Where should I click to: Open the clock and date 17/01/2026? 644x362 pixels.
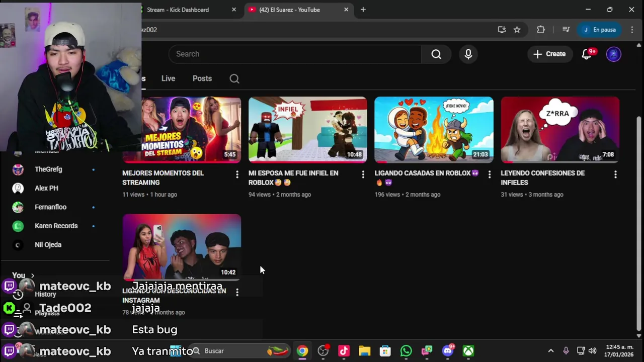click(620, 351)
